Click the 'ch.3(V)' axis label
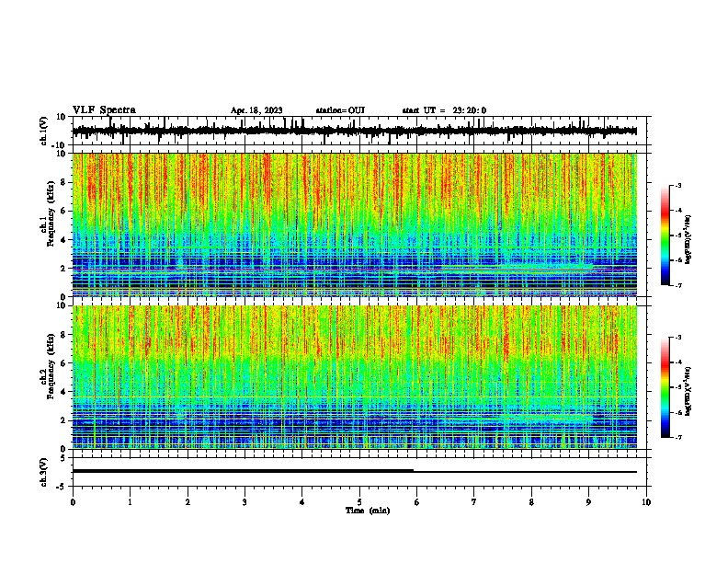 [x=44, y=472]
